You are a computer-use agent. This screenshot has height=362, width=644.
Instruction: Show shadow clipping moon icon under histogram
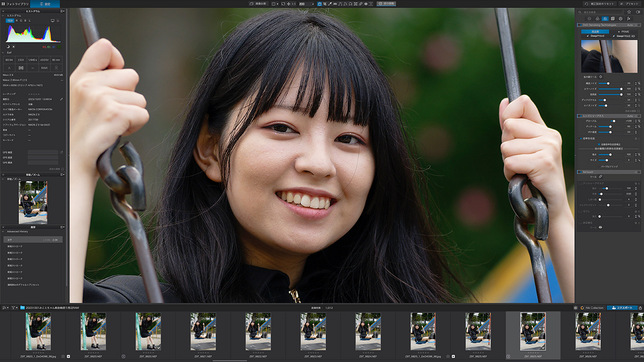click(8, 47)
